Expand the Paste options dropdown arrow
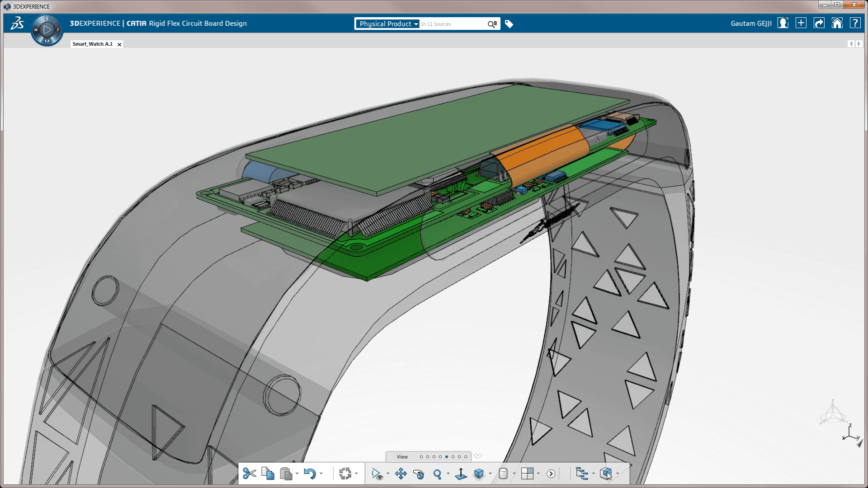Screen dimensions: 868x488 297,474
